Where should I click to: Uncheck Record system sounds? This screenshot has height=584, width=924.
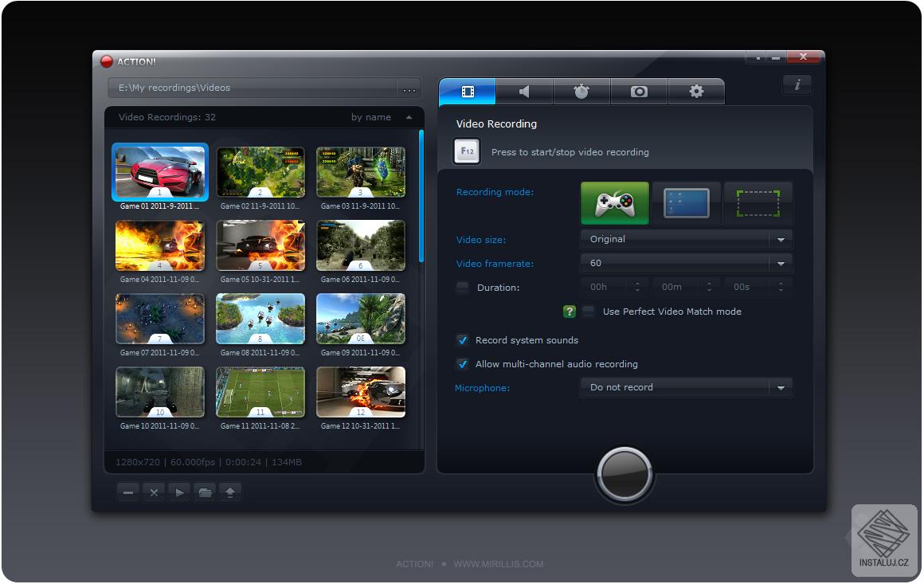click(x=463, y=340)
